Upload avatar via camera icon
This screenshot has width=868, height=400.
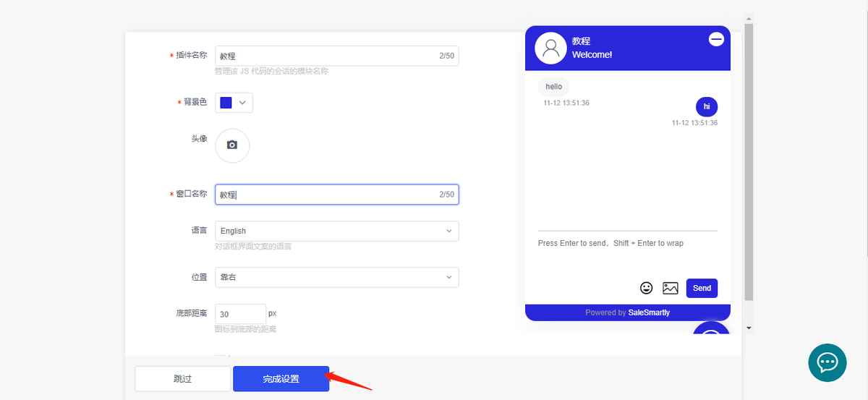point(232,145)
